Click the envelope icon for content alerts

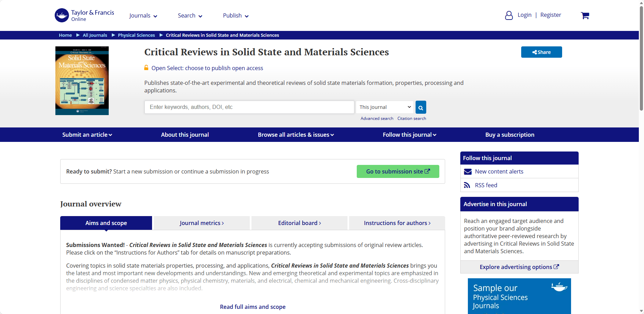tap(468, 171)
